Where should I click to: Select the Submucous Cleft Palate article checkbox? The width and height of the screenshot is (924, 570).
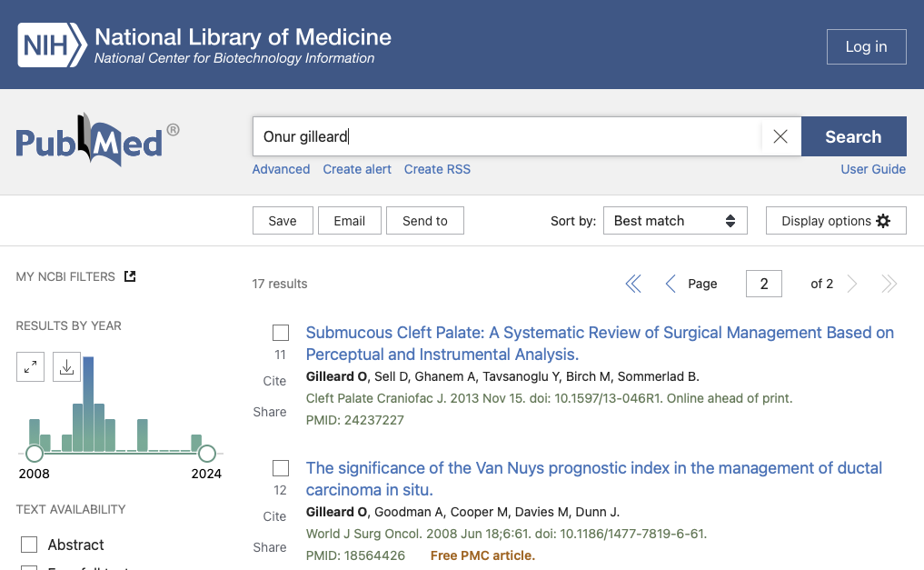tap(281, 332)
